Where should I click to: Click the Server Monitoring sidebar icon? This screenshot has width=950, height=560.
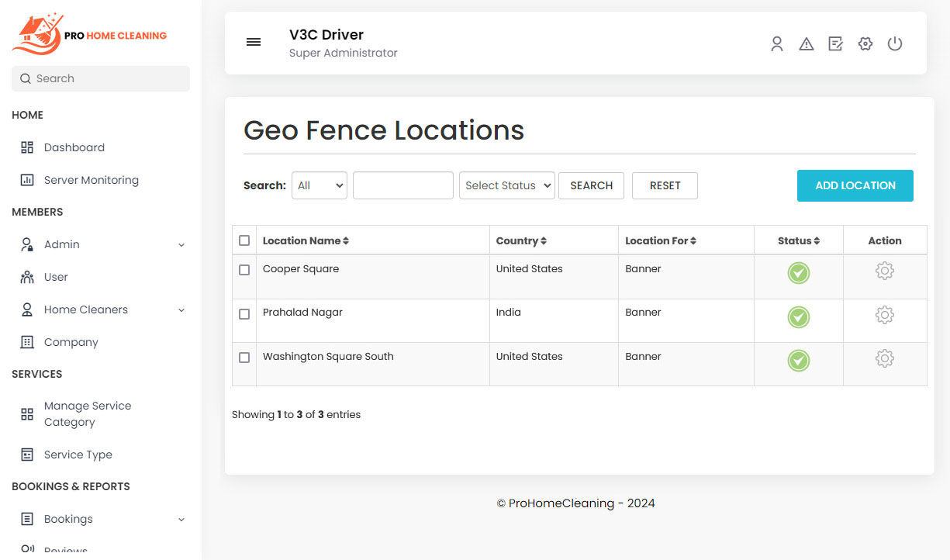point(26,179)
